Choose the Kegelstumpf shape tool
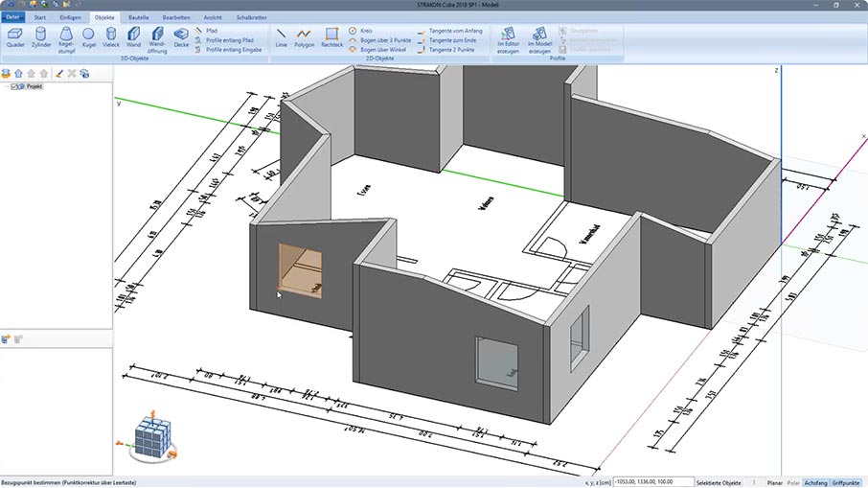The width and height of the screenshot is (868, 488). (65, 37)
